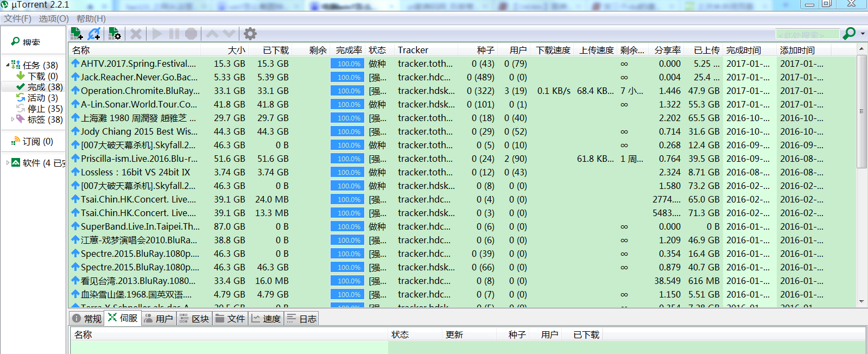
Task: Switch to the 日志 tab
Action: pos(301,319)
